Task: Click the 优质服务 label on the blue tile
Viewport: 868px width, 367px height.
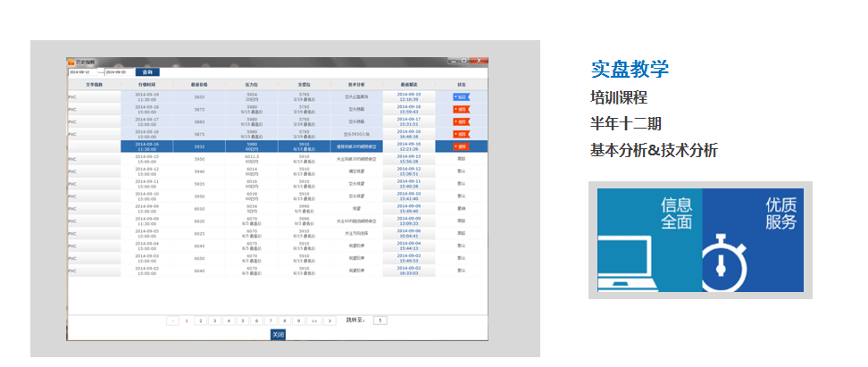Action: pos(781,213)
